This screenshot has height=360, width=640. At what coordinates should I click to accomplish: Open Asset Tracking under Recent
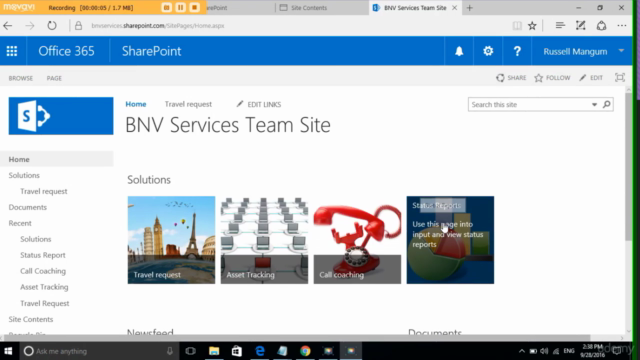pos(44,287)
